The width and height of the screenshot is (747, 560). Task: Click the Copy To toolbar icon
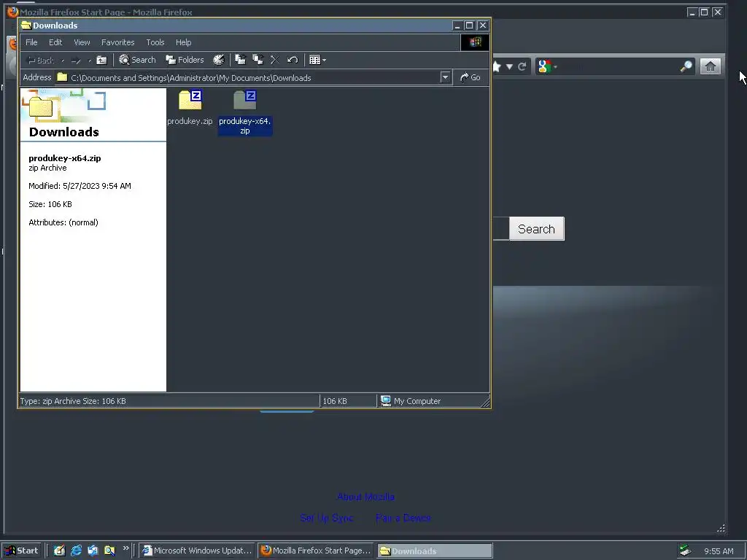click(258, 60)
